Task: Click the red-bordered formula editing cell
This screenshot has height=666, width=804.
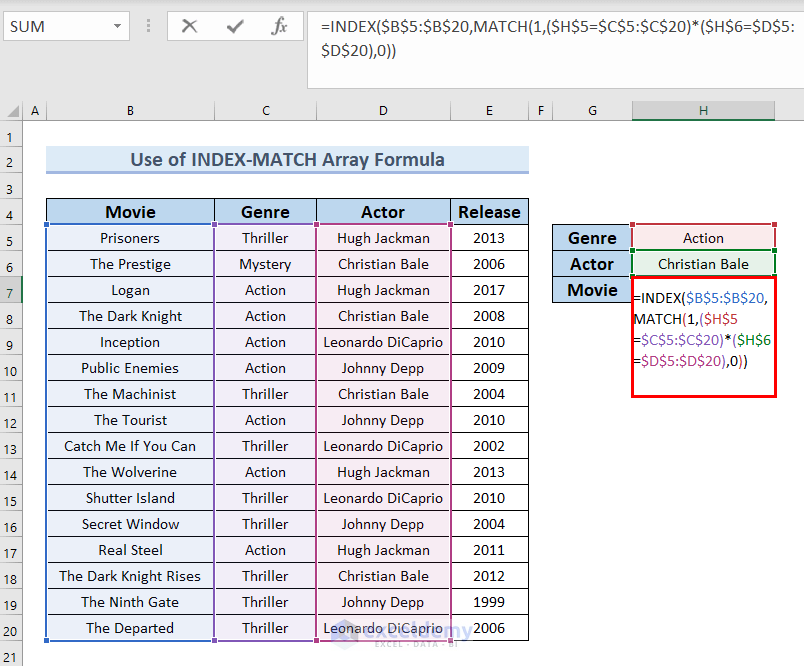Action: point(703,340)
